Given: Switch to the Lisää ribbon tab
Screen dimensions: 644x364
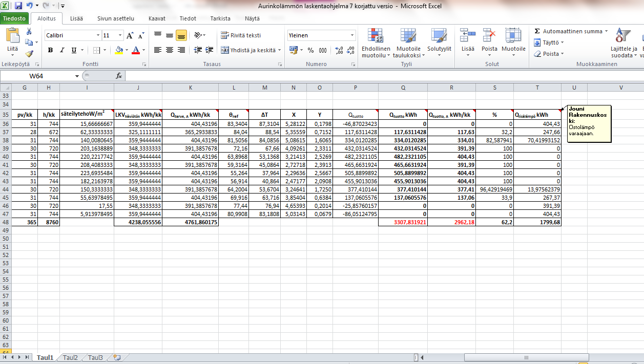Looking at the screenshot, I should tap(77, 18).
